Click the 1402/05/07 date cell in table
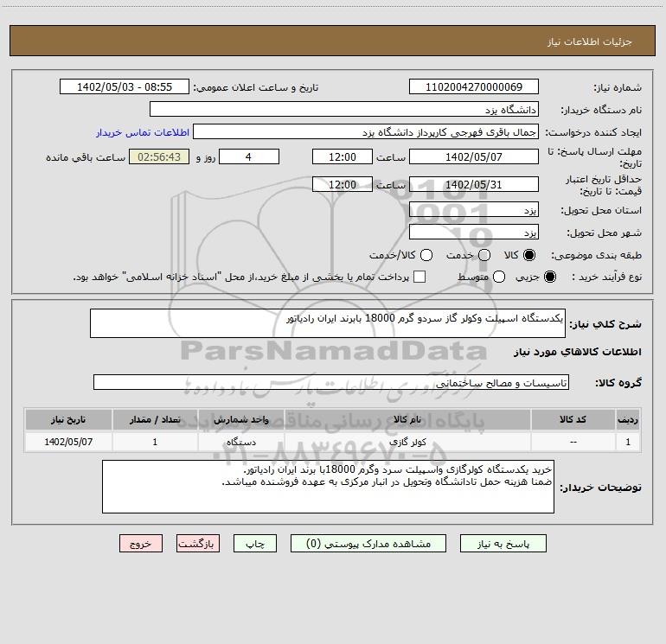This screenshot has height=644, width=666. (x=68, y=442)
